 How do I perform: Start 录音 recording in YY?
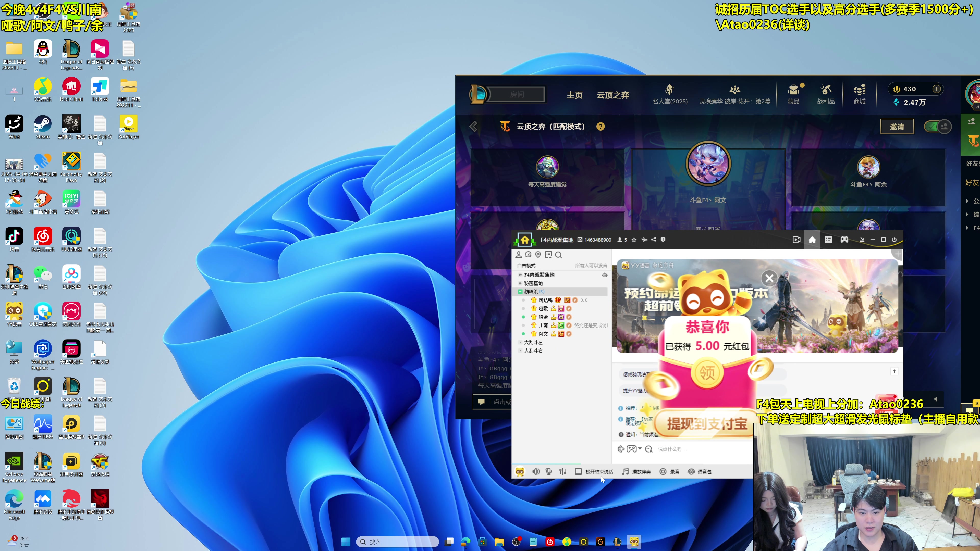670,471
